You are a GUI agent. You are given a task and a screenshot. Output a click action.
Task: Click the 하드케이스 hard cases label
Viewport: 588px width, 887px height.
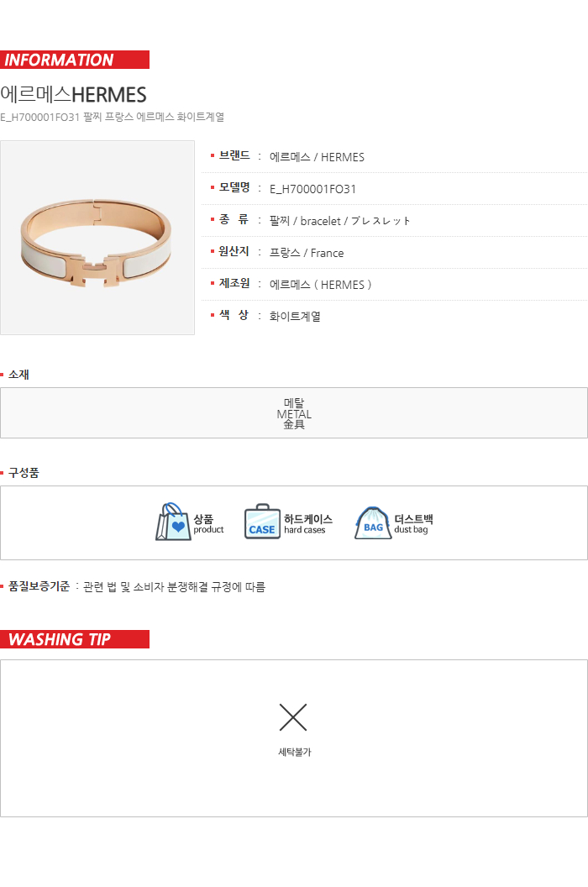[x=308, y=523]
